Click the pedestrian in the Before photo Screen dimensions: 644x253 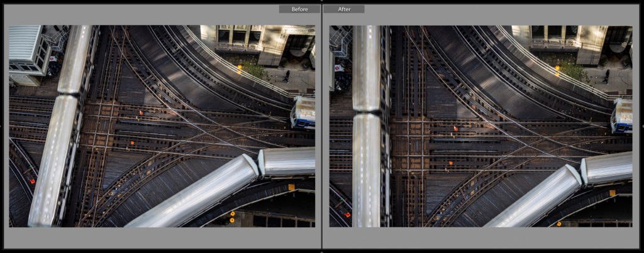(x=287, y=76)
